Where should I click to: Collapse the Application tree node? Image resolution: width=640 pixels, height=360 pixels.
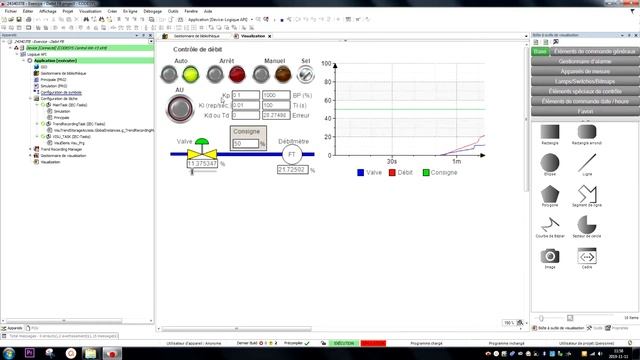tap(24, 60)
